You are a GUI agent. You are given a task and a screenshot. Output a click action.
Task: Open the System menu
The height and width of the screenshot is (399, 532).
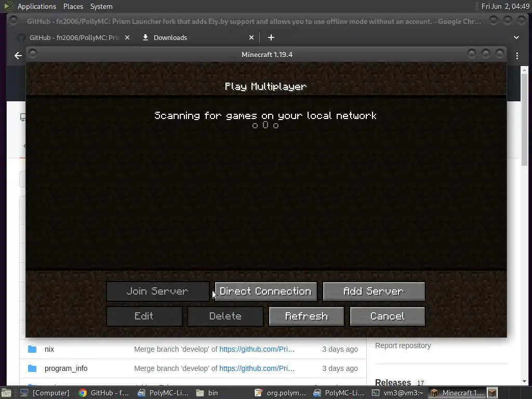tap(101, 6)
